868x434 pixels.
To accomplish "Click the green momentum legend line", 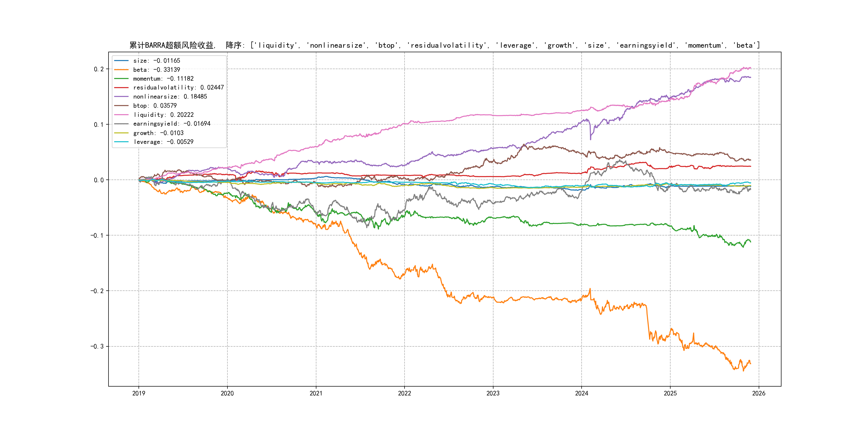I will (x=121, y=78).
